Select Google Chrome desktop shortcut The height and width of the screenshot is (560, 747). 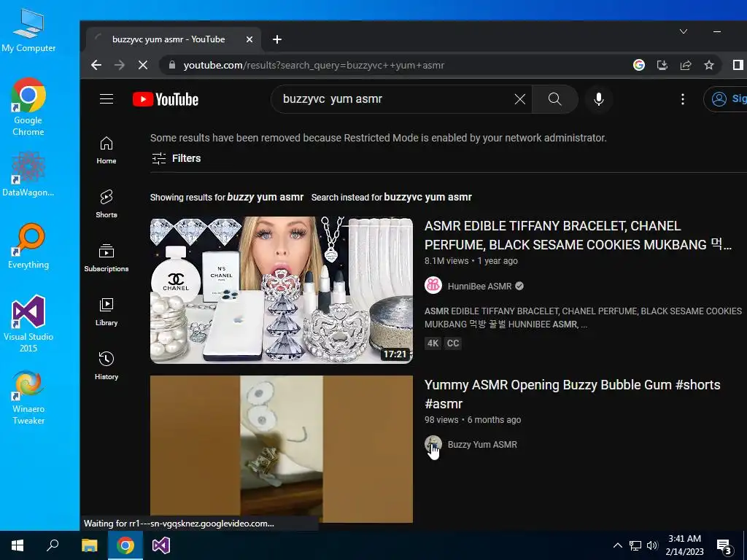28,108
